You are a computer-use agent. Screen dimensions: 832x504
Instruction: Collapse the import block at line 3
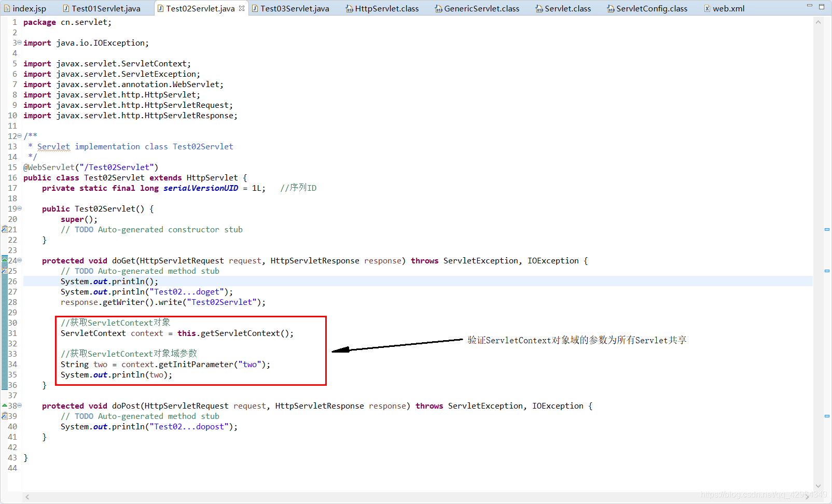(20, 43)
